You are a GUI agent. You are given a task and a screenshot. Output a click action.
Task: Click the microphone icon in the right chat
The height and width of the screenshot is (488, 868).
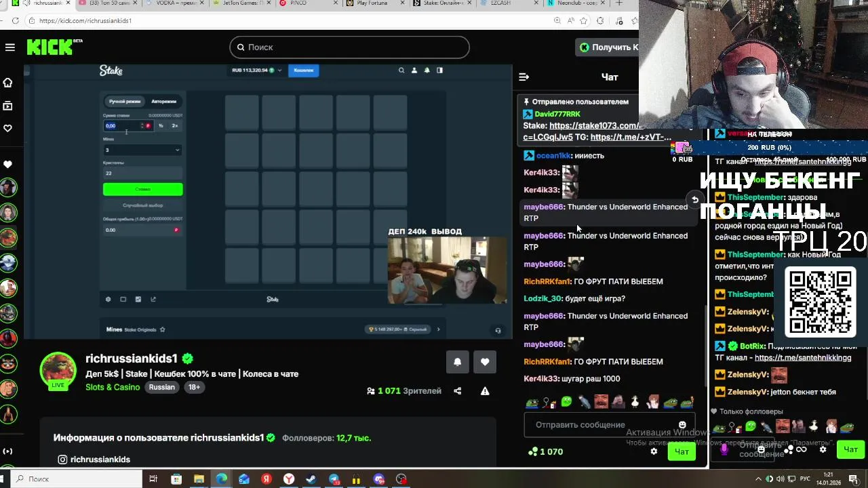(724, 448)
